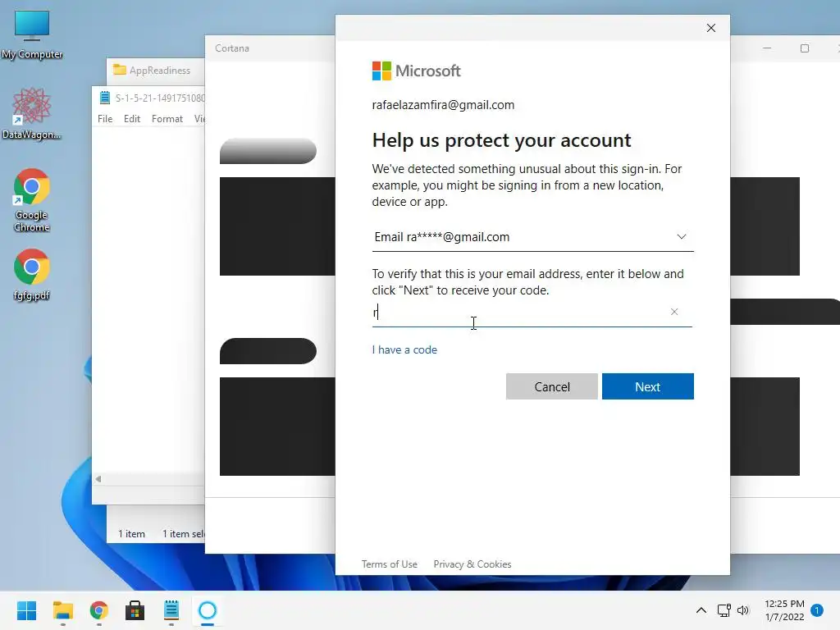The width and height of the screenshot is (840, 630).
Task: Open DataWagon desktop shortcut
Action: 32,113
